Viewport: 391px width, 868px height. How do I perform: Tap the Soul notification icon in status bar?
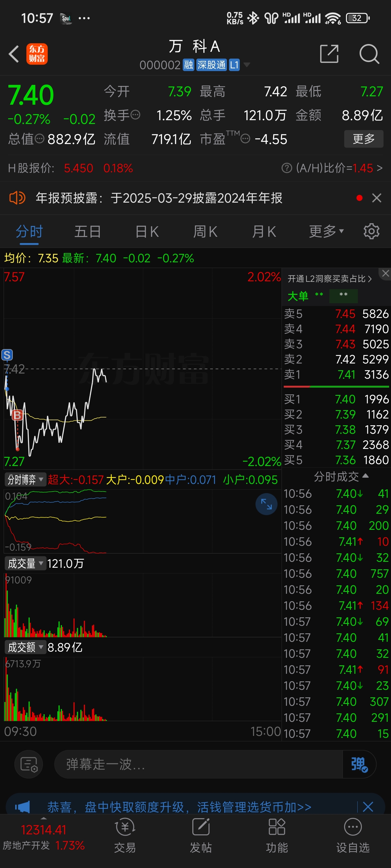point(66,18)
